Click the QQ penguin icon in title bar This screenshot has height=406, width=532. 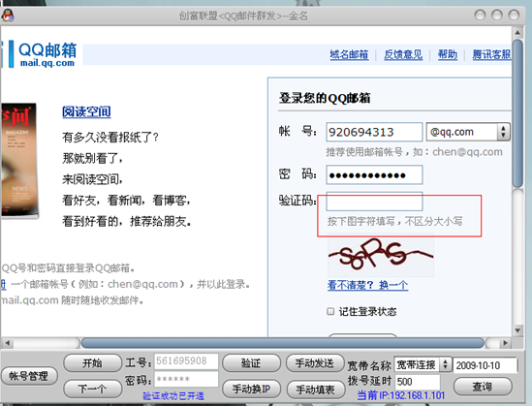point(8,15)
